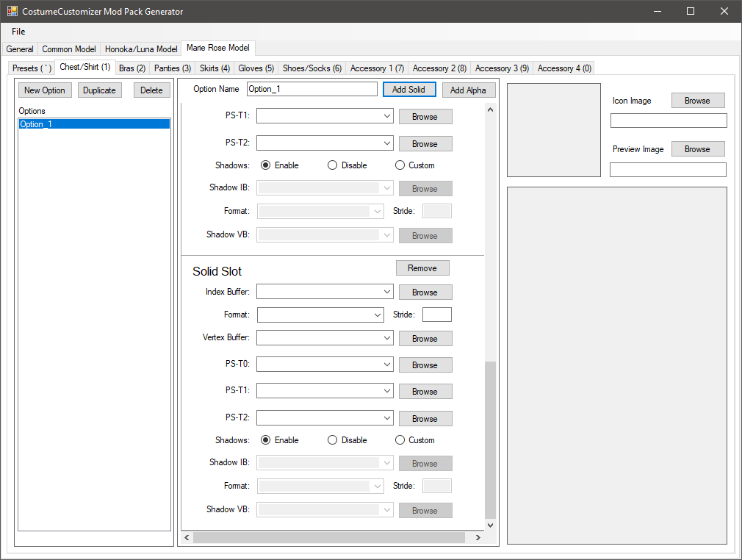The height and width of the screenshot is (560, 742).
Task: Browse for the PS-T0 texture
Action: tap(425, 365)
